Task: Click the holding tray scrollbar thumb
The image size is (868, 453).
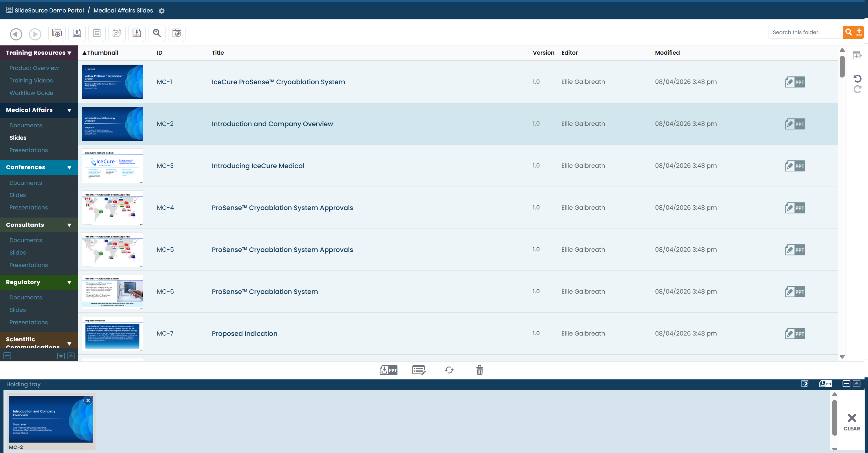Action: 835,418
